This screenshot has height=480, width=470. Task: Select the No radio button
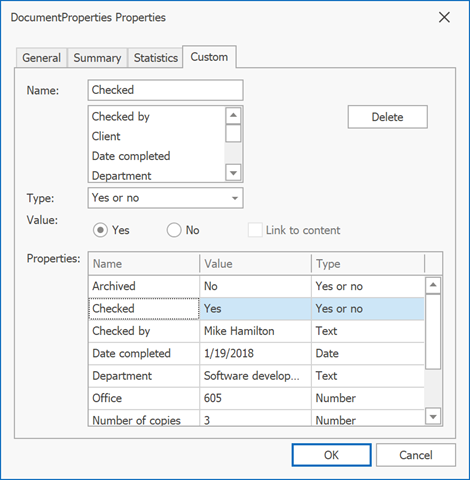[174, 230]
